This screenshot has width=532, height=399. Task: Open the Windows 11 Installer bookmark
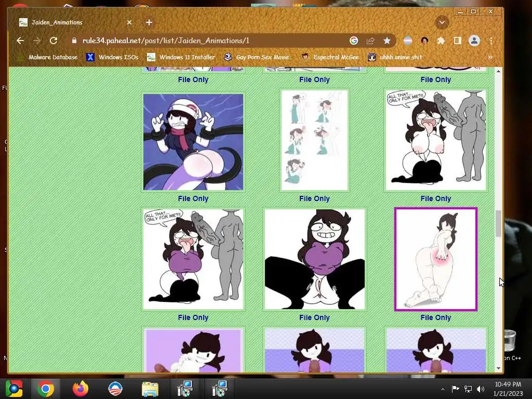pyautogui.click(x=181, y=57)
